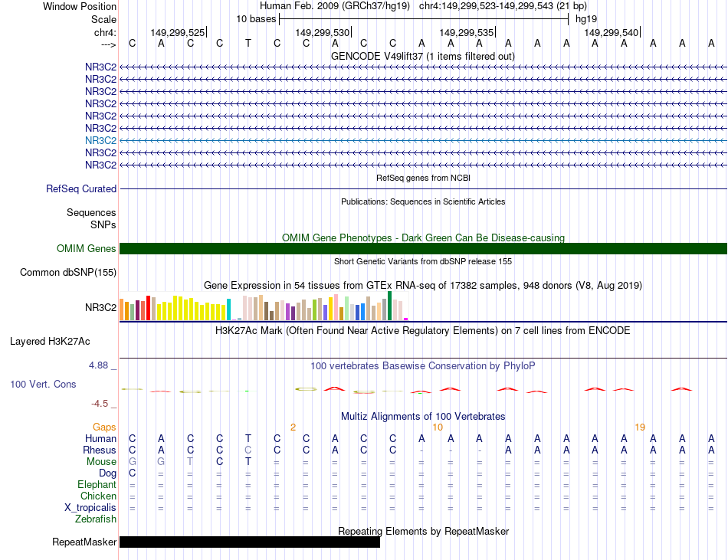728x560 pixels.
Task: Click the ---> sequence direction arrow label
Action: tap(108, 44)
